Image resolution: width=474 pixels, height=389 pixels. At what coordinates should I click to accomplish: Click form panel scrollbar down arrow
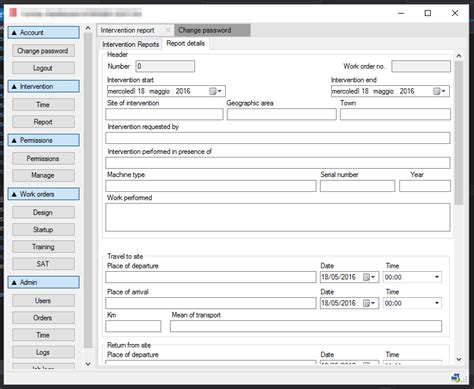click(459, 359)
